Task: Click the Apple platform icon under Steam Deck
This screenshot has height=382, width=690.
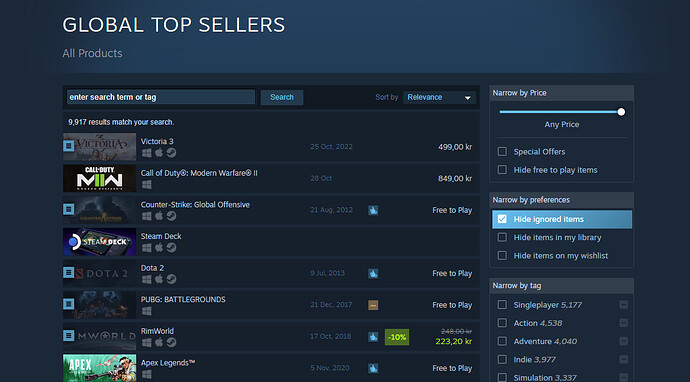Action: pyautogui.click(x=159, y=248)
